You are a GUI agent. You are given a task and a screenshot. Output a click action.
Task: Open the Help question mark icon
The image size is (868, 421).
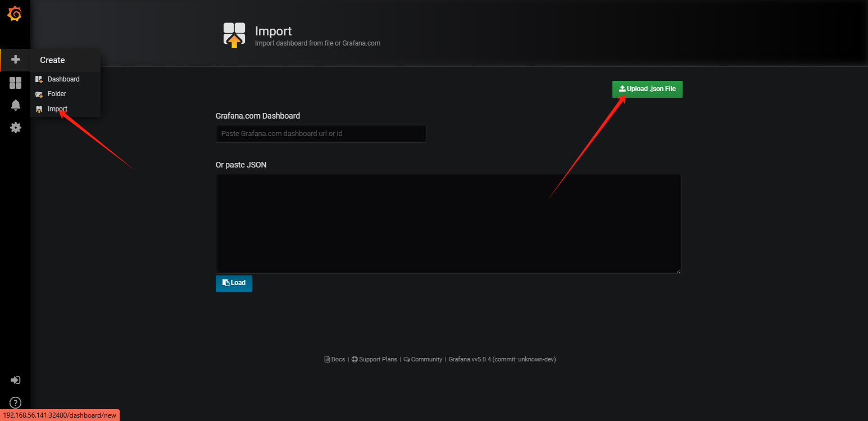[16, 402]
